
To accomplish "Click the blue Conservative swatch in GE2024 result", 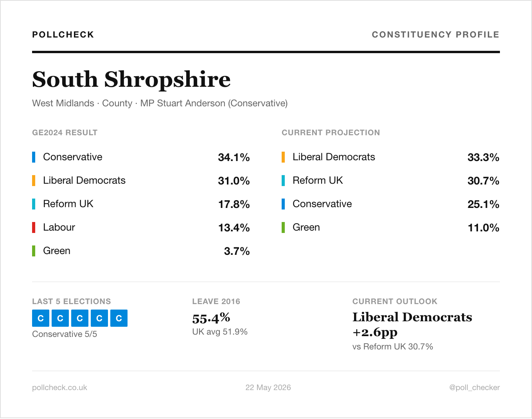I will [34, 157].
